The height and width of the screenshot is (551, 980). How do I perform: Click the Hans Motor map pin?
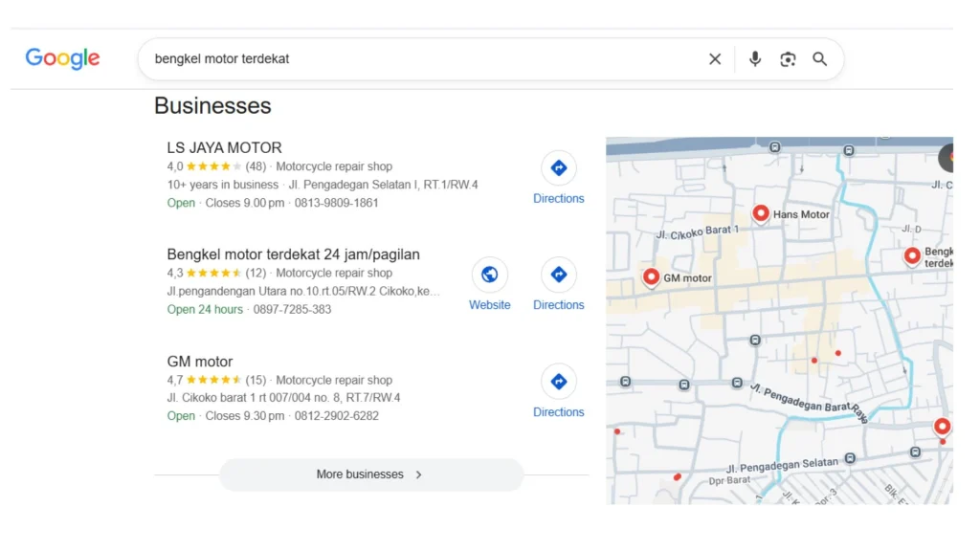[760, 213]
